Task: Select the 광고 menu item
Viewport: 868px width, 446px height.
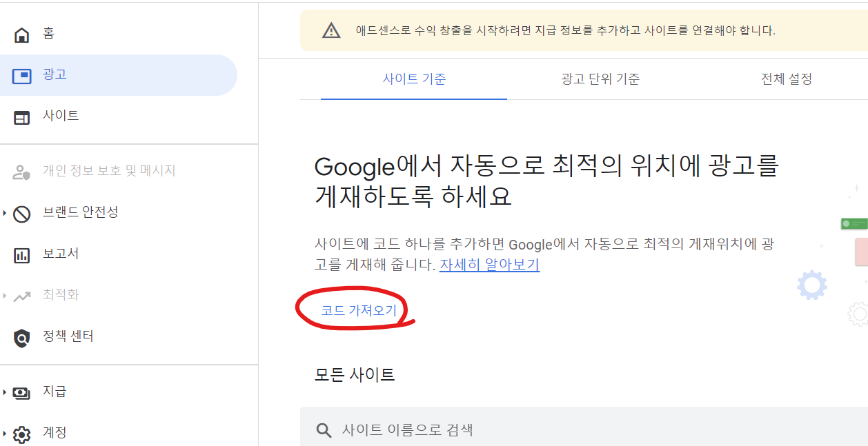Action: coord(119,75)
